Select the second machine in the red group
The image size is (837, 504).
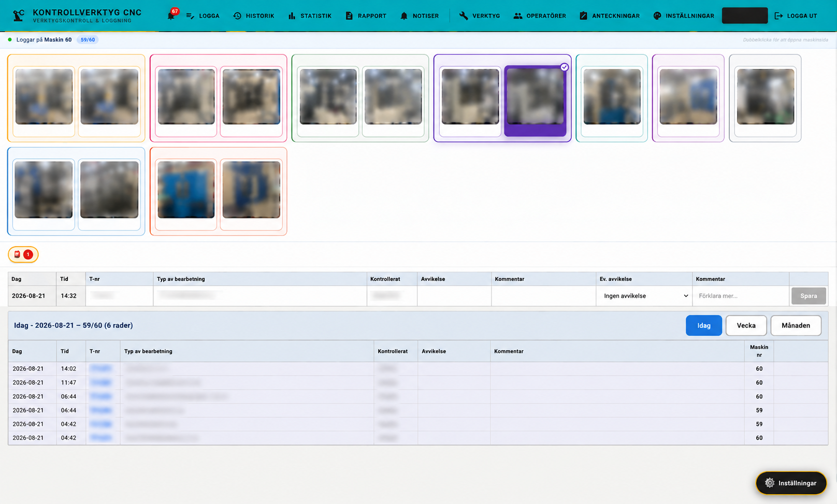251,194
